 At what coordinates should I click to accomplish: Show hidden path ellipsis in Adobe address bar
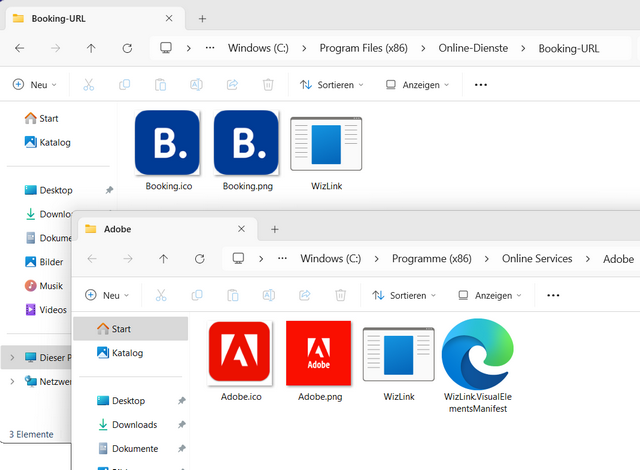tap(282, 259)
